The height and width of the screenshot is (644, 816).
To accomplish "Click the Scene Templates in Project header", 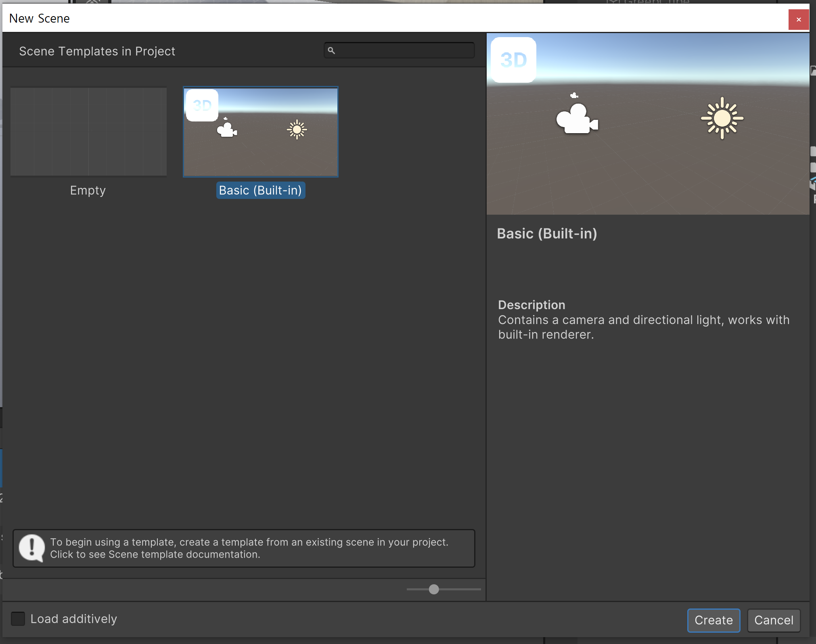I will click(x=97, y=51).
